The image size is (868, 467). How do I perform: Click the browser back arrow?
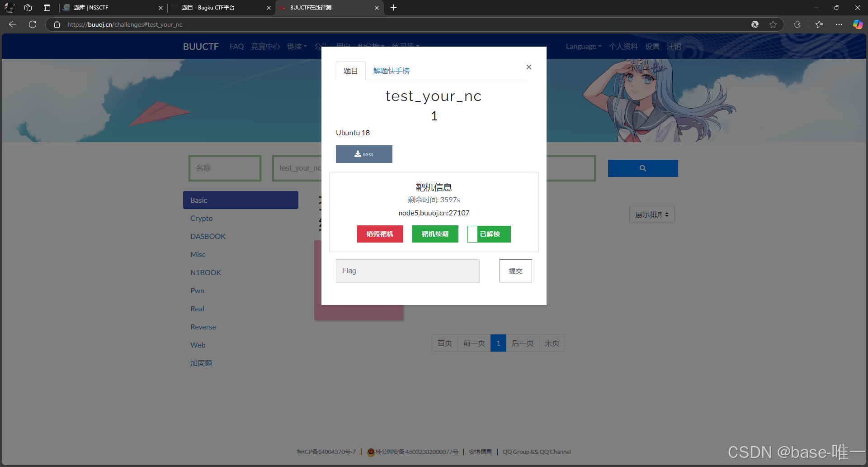[x=12, y=24]
